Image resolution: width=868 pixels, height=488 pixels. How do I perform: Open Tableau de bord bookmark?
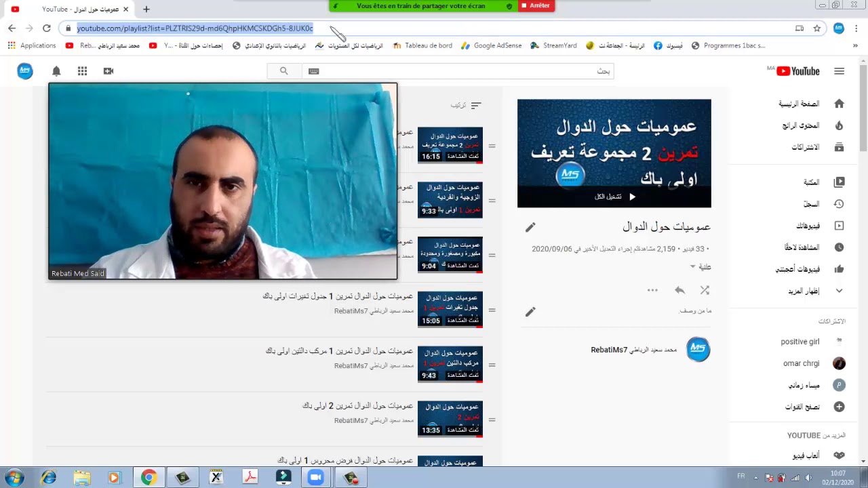click(x=422, y=46)
